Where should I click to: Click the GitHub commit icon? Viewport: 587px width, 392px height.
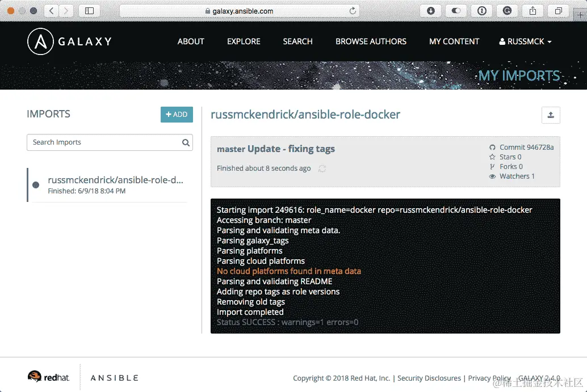pos(492,147)
